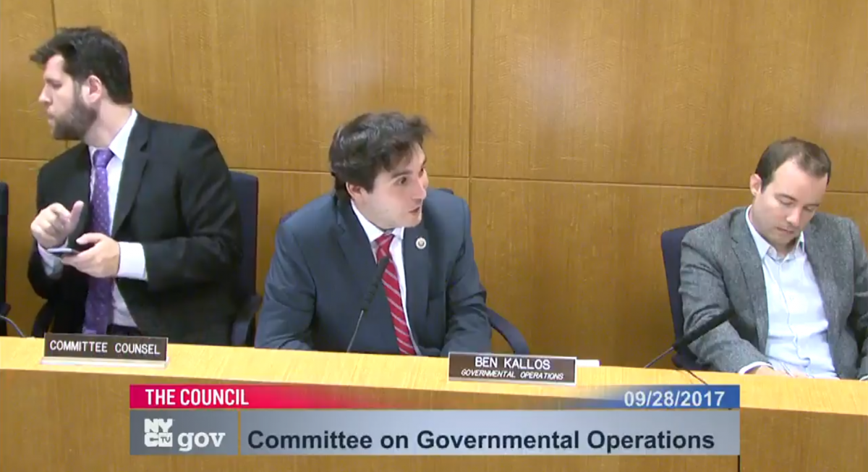
Task: Click the 09/28/2017 date in the overlay
Action: click(673, 397)
